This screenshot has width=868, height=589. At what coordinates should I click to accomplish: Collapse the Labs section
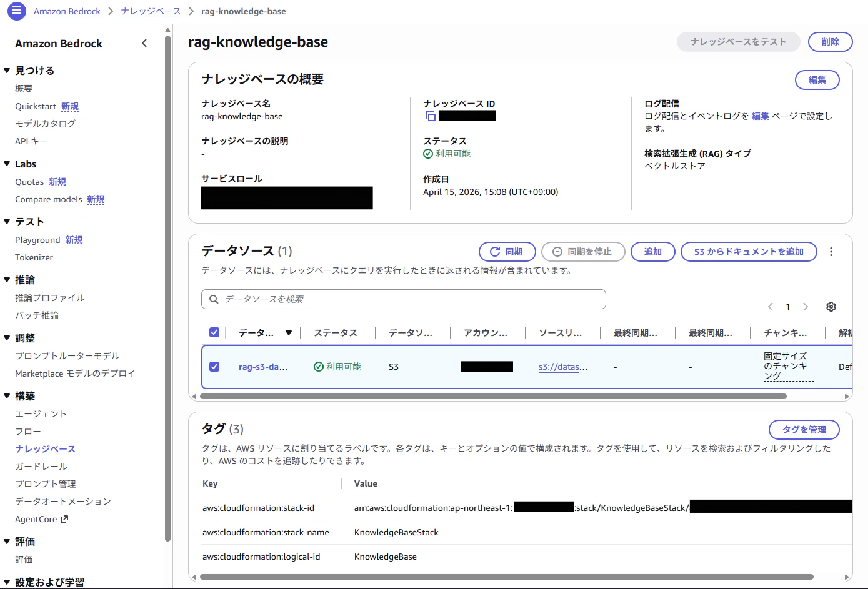7,164
